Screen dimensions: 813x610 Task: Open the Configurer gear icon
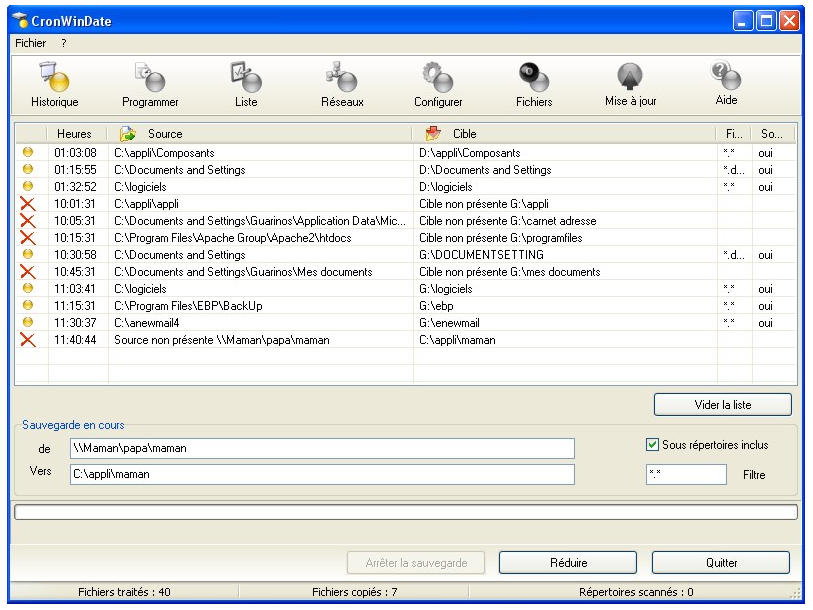tap(438, 84)
